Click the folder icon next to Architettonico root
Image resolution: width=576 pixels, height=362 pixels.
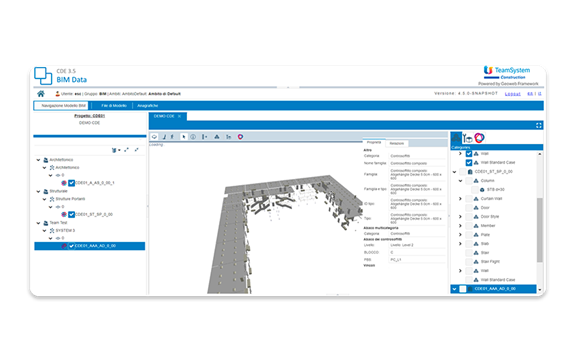[x=46, y=160]
